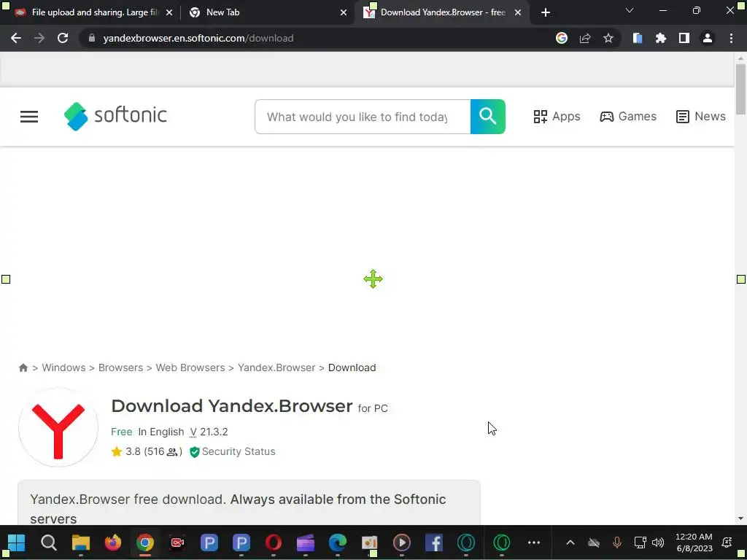747x560 pixels.
Task: Click the Softonic logo
Action: pyautogui.click(x=115, y=116)
